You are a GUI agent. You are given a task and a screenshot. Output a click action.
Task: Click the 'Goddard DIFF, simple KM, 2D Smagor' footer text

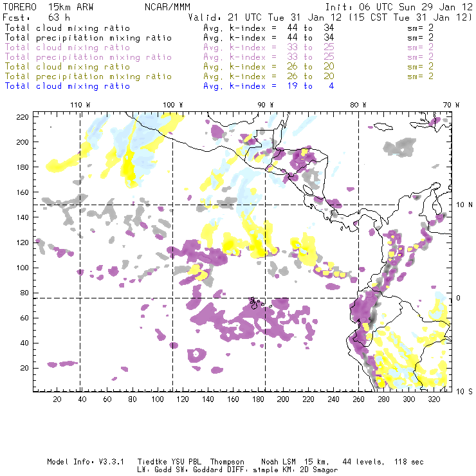(265, 470)
